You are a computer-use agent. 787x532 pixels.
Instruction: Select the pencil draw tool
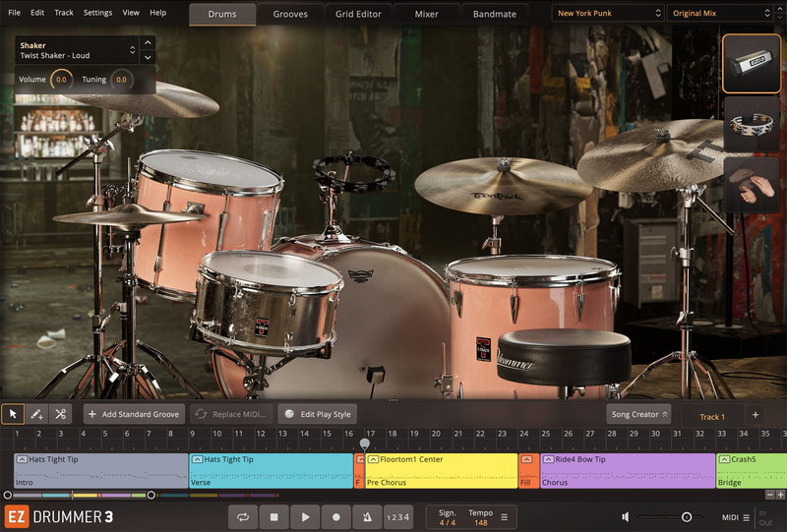pos(36,414)
